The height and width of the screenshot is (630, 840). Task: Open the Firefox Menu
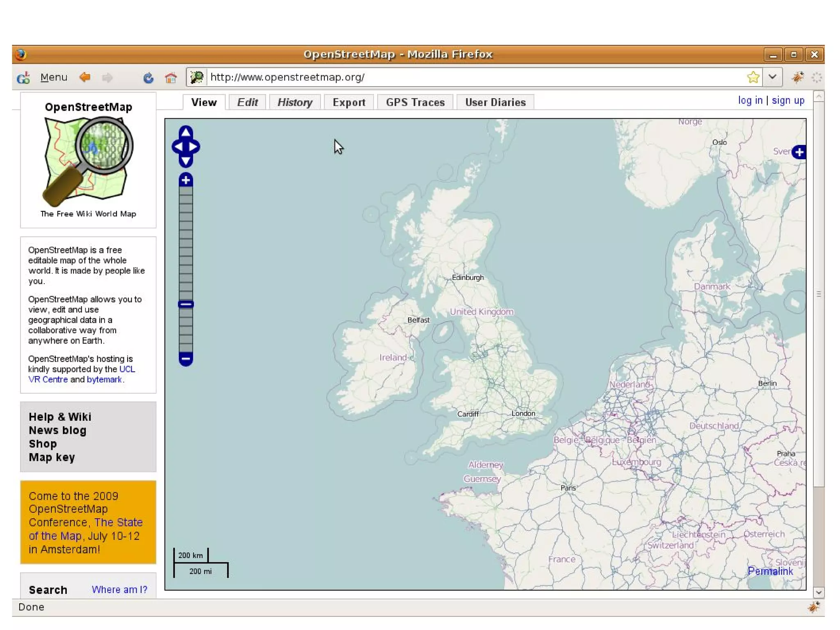point(54,77)
